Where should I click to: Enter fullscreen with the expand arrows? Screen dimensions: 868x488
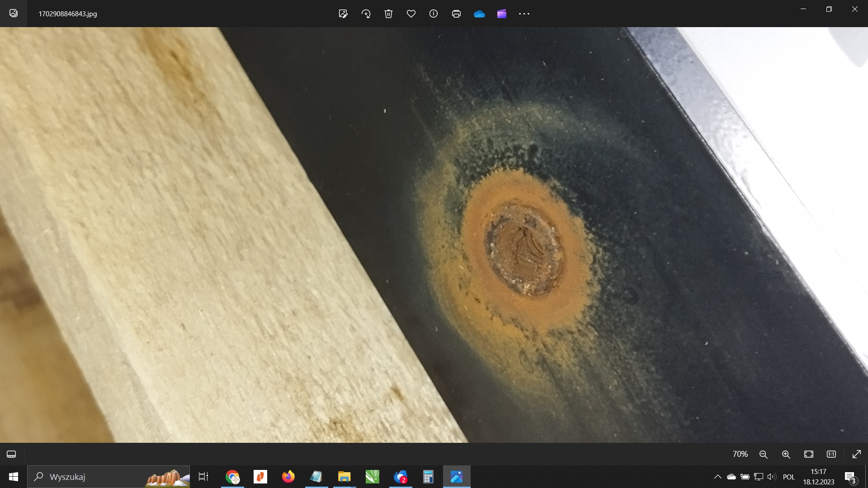pos(856,454)
